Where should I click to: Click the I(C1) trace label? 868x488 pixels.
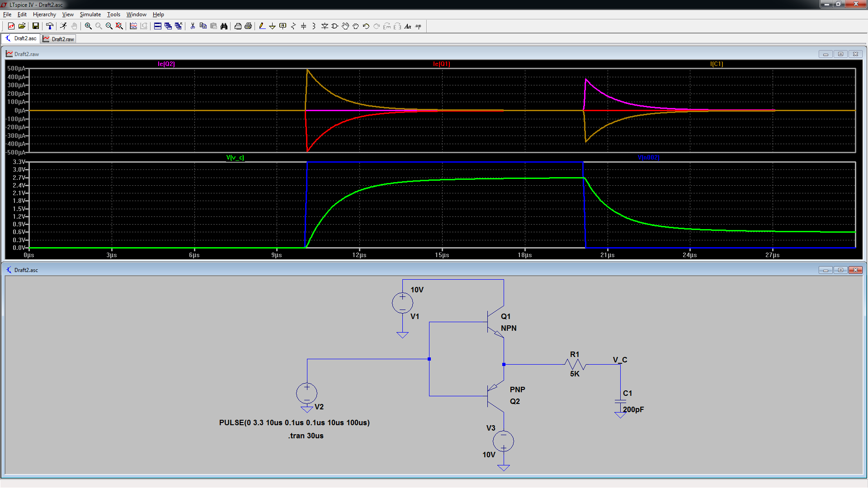[717, 64]
